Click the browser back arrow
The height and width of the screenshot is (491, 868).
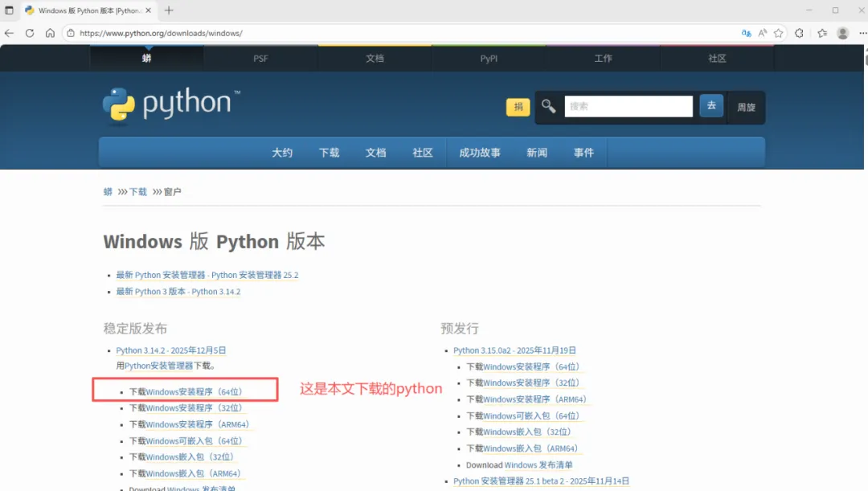click(9, 33)
